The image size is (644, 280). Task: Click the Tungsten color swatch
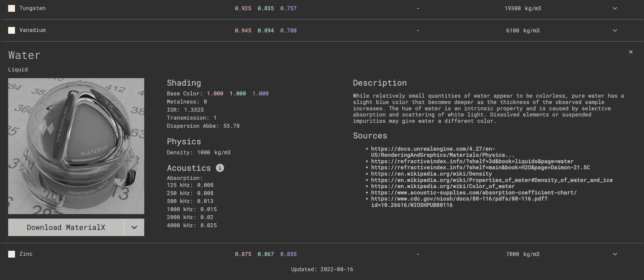pyautogui.click(x=12, y=8)
